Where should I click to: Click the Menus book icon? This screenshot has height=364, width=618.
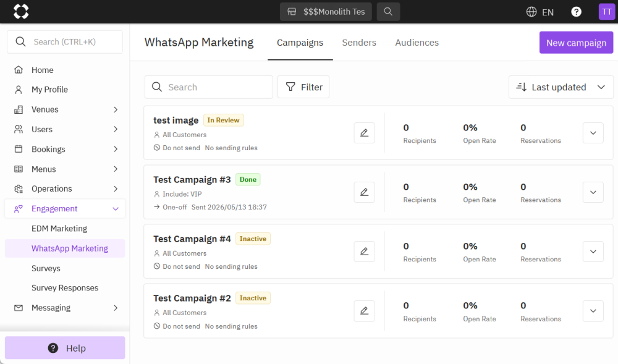pyautogui.click(x=19, y=169)
